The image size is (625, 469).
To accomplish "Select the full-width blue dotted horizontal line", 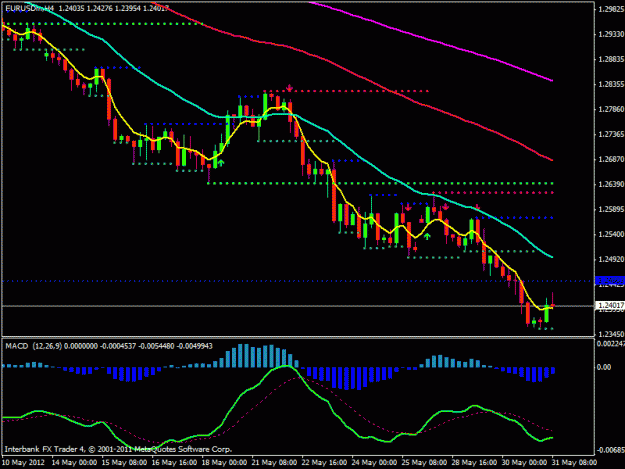I will point(298,281).
